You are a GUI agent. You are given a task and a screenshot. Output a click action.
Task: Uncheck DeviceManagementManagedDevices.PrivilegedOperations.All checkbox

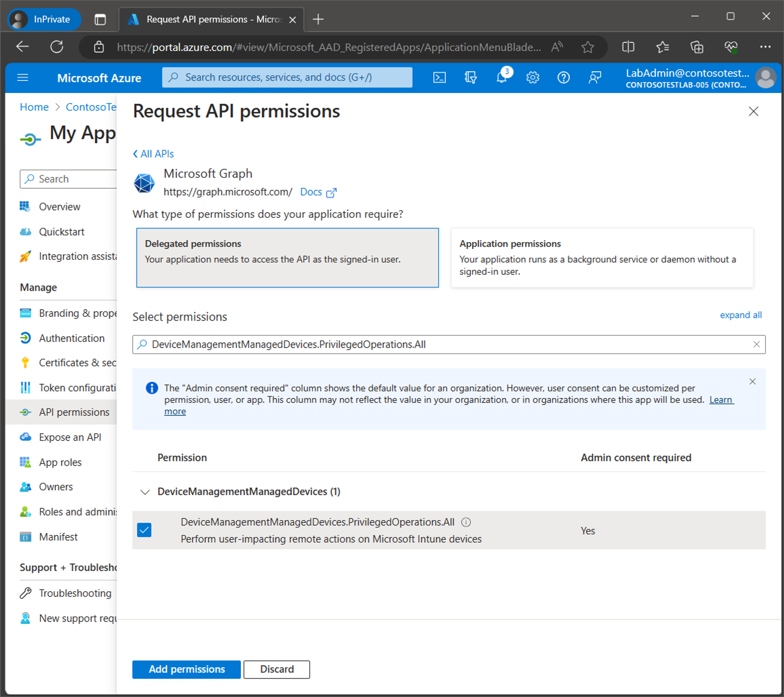pos(144,530)
